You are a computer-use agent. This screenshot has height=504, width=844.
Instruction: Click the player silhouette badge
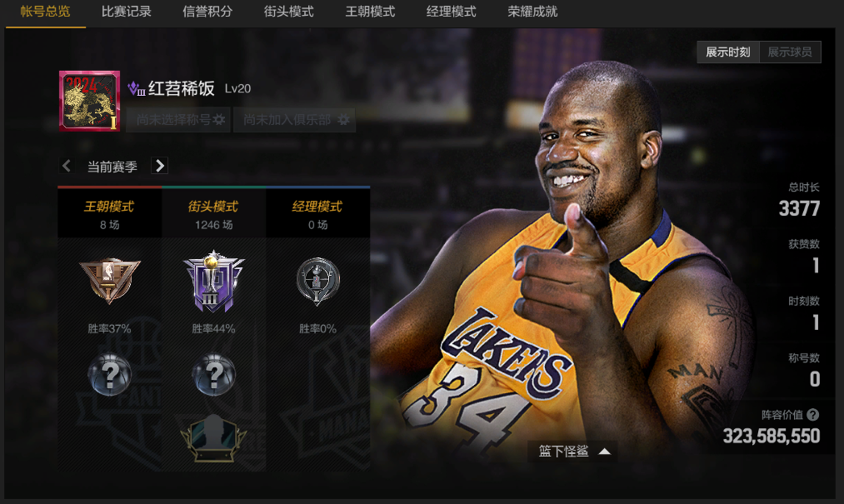click(x=213, y=438)
